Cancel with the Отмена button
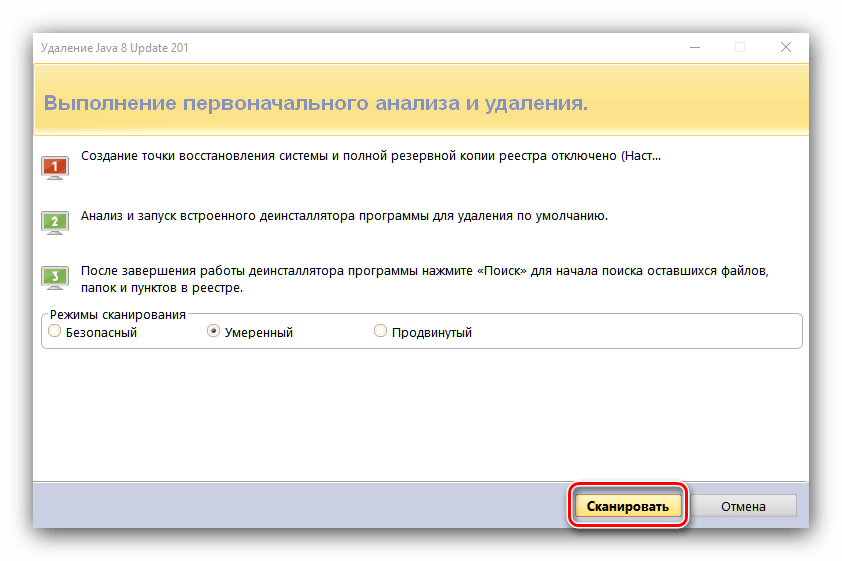Screen dimensions: 842x561 tap(743, 506)
